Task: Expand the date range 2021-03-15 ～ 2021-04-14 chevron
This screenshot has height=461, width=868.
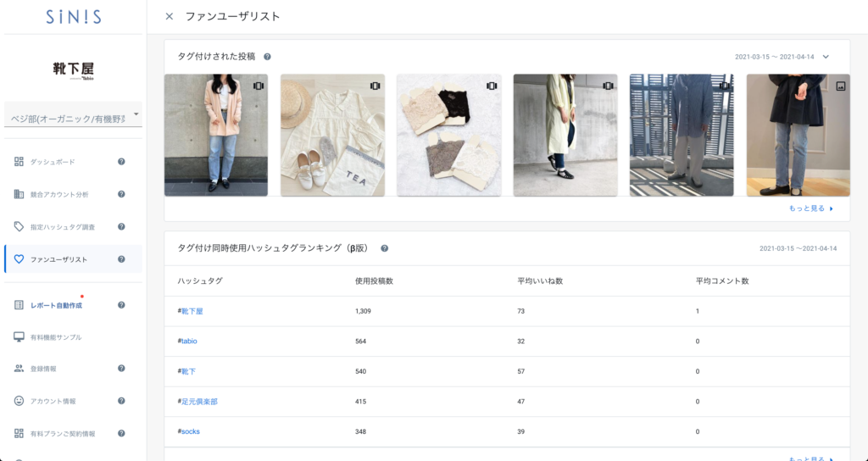Action: coord(826,57)
